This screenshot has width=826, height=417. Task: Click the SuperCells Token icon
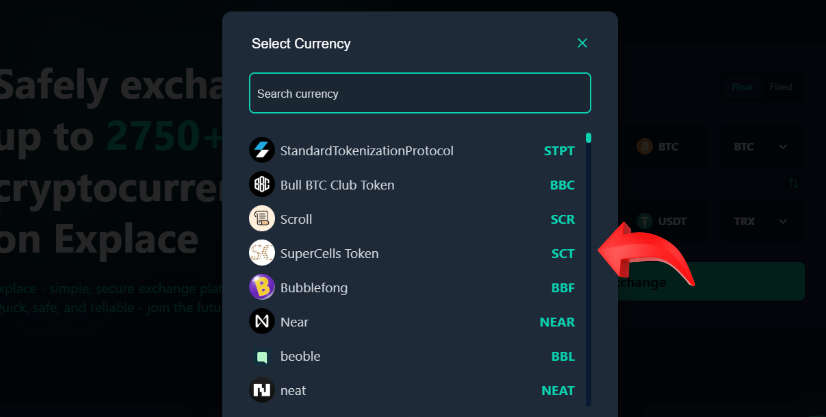point(262,253)
